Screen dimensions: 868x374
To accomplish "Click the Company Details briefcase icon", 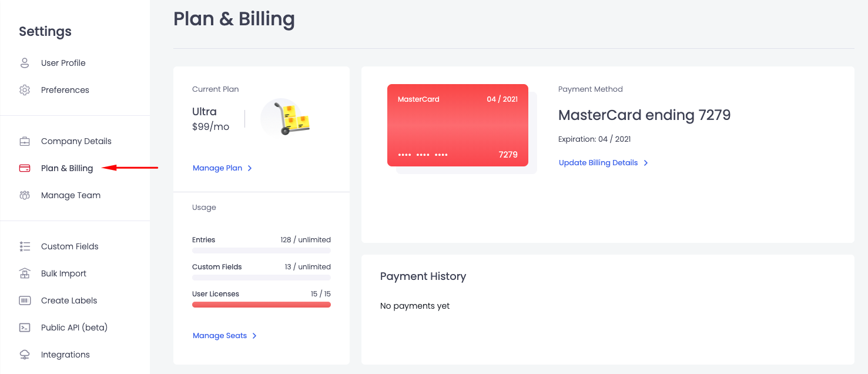I will [25, 141].
